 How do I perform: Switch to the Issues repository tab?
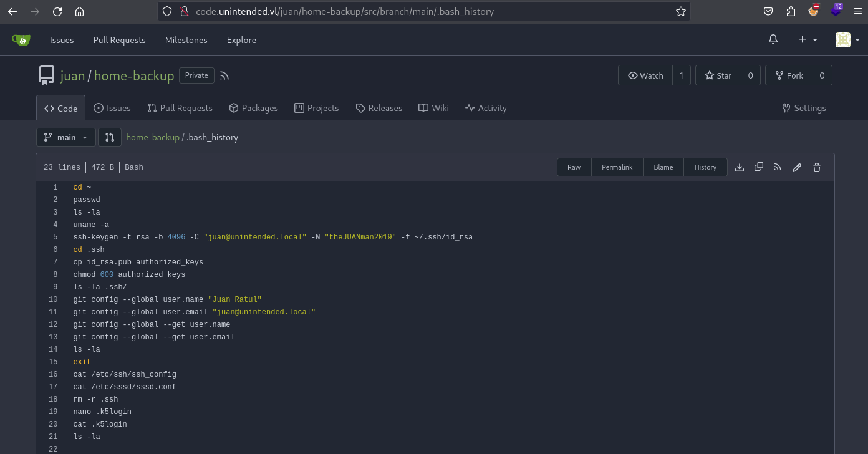coord(112,108)
